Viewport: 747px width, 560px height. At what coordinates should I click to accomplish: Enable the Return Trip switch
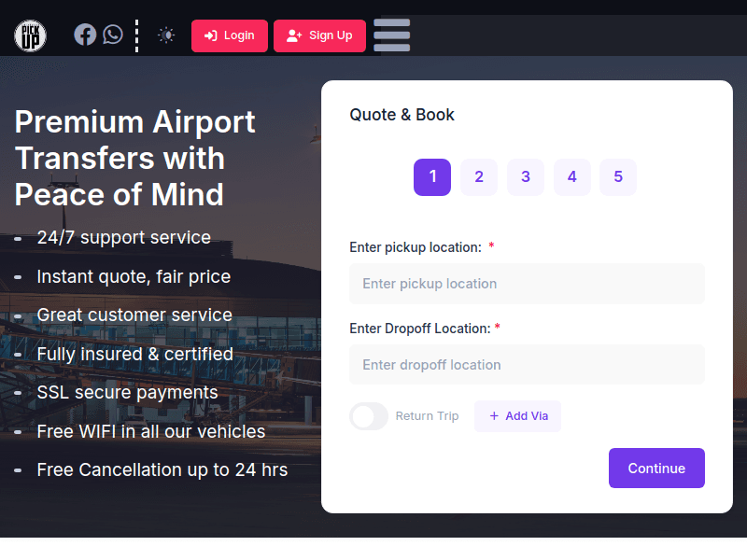[x=369, y=416]
